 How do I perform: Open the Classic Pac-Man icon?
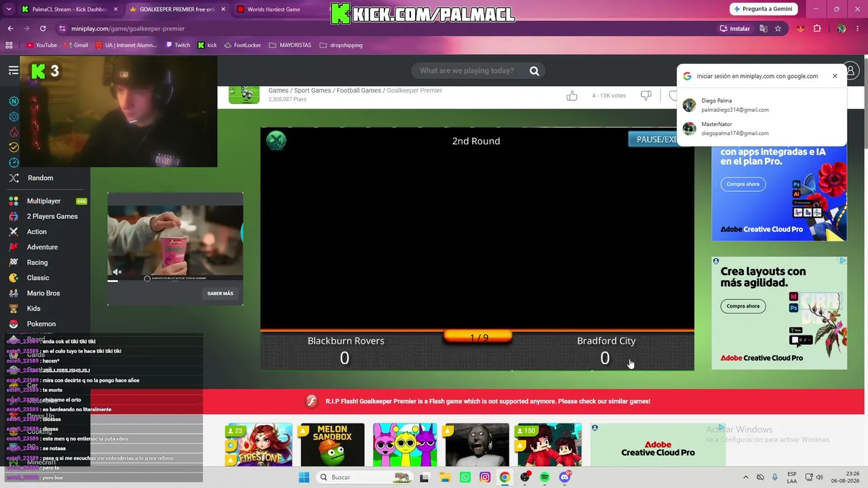pos(14,278)
